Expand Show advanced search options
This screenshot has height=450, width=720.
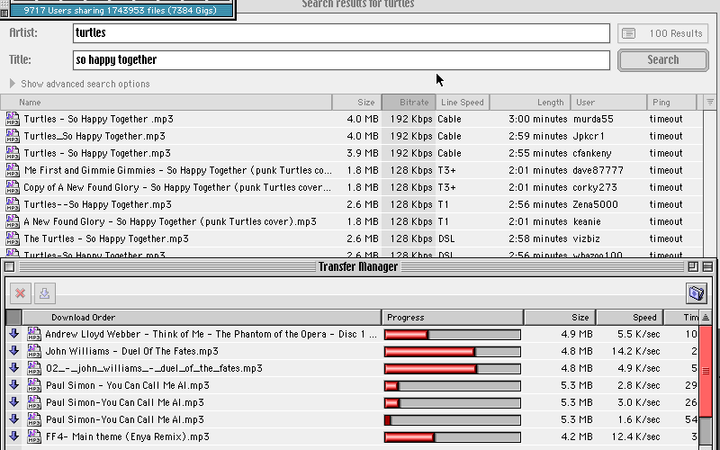tap(13, 84)
